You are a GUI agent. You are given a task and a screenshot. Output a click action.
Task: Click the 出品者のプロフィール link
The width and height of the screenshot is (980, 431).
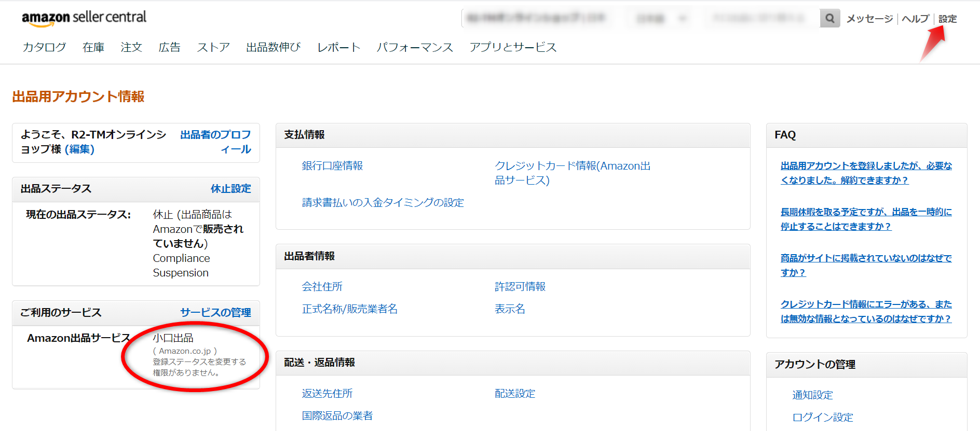[x=215, y=142]
